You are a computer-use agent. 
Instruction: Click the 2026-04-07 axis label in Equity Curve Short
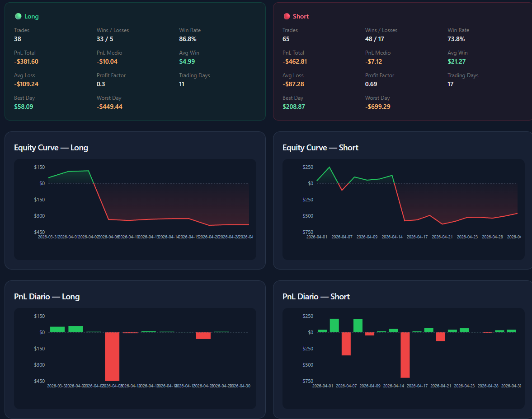click(342, 237)
